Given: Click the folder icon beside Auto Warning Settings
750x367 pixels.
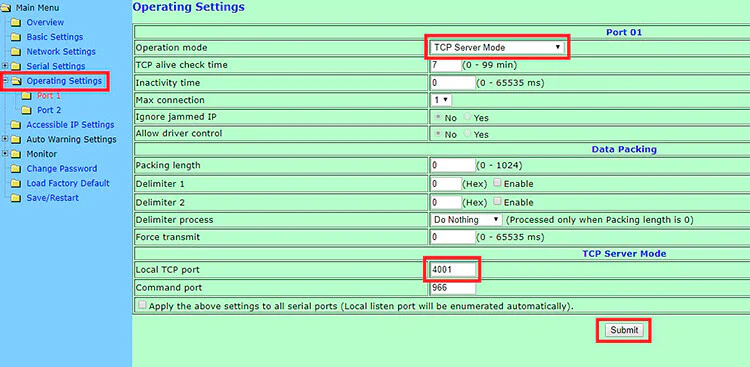Looking at the screenshot, I should [x=16, y=140].
